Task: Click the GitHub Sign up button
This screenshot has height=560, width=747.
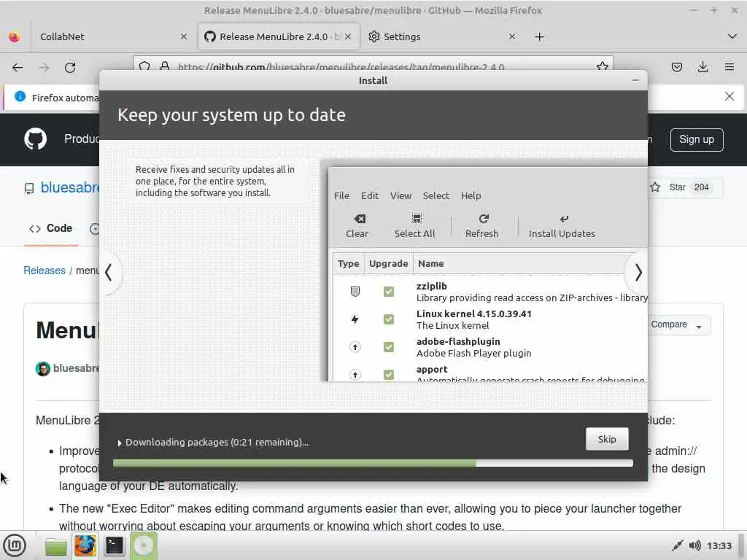Action: point(697,139)
